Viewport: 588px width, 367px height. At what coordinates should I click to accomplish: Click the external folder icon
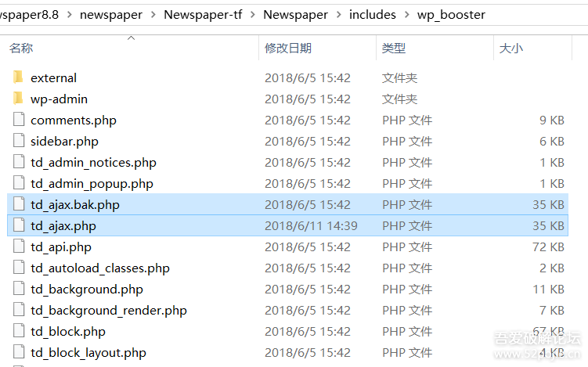[19, 77]
